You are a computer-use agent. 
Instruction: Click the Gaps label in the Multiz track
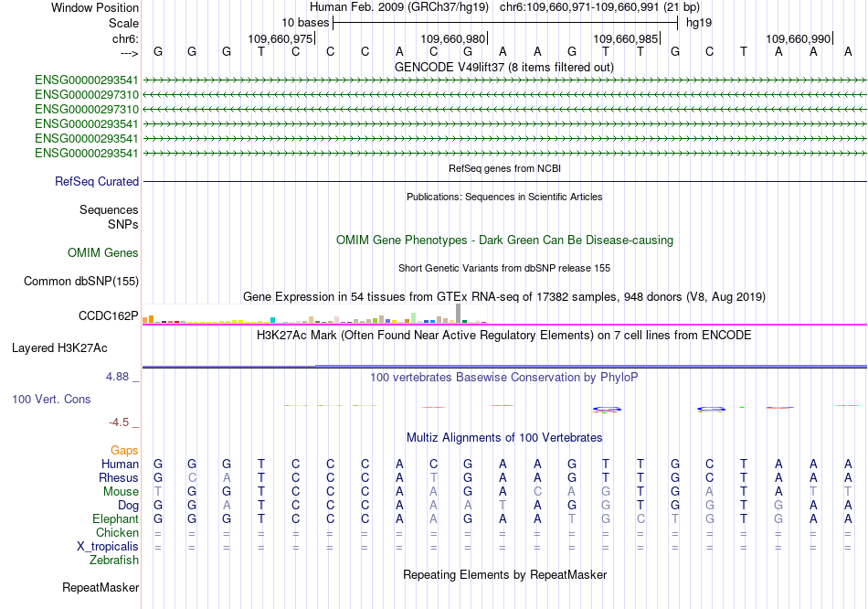124,451
